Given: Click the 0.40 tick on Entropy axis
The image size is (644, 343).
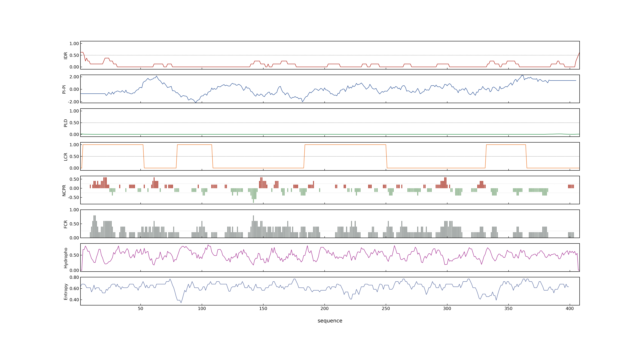Looking at the screenshot, I should 74,300.
